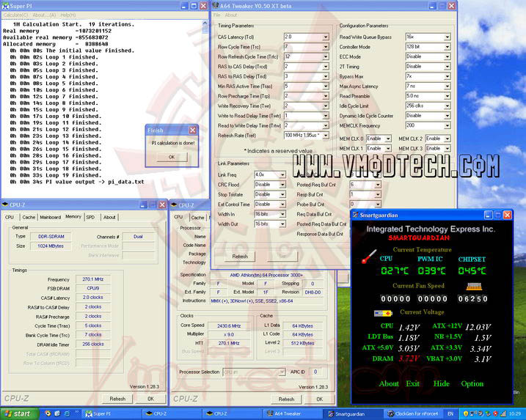The width and height of the screenshot is (526, 420).
Task: Click the Super PI output scrollbar
Action: coord(205,109)
